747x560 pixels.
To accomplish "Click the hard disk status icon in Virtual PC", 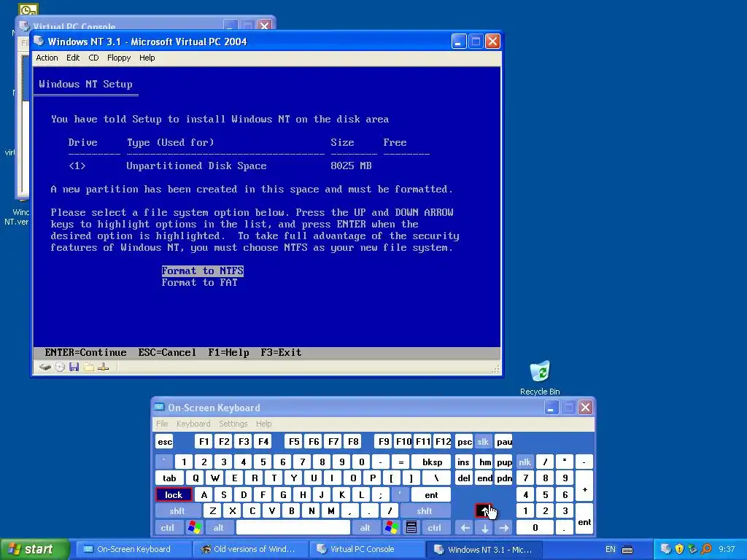I will tap(44, 367).
